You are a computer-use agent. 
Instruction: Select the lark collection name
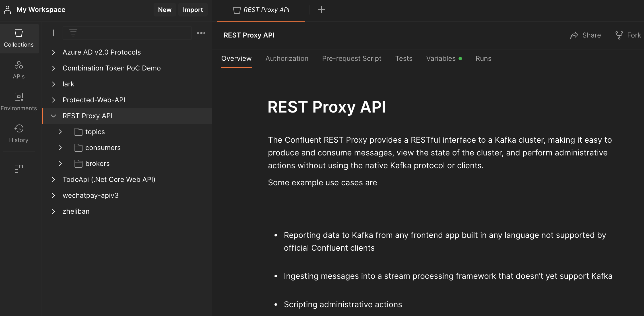pos(68,84)
